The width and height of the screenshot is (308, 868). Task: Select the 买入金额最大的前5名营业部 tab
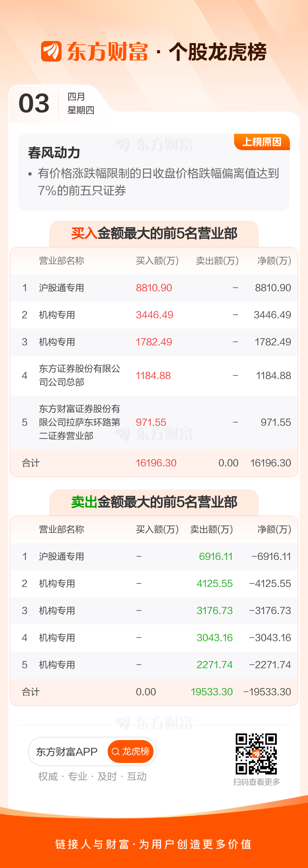[154, 234]
